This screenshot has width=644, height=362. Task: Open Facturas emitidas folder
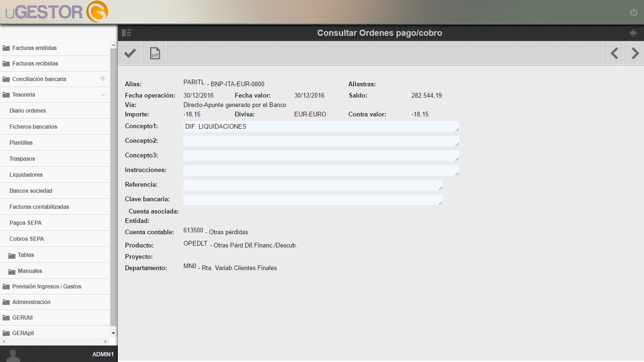point(55,48)
